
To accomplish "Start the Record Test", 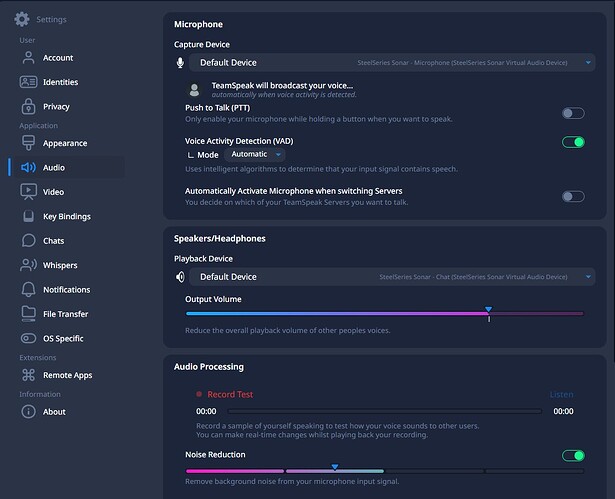I will 229,394.
